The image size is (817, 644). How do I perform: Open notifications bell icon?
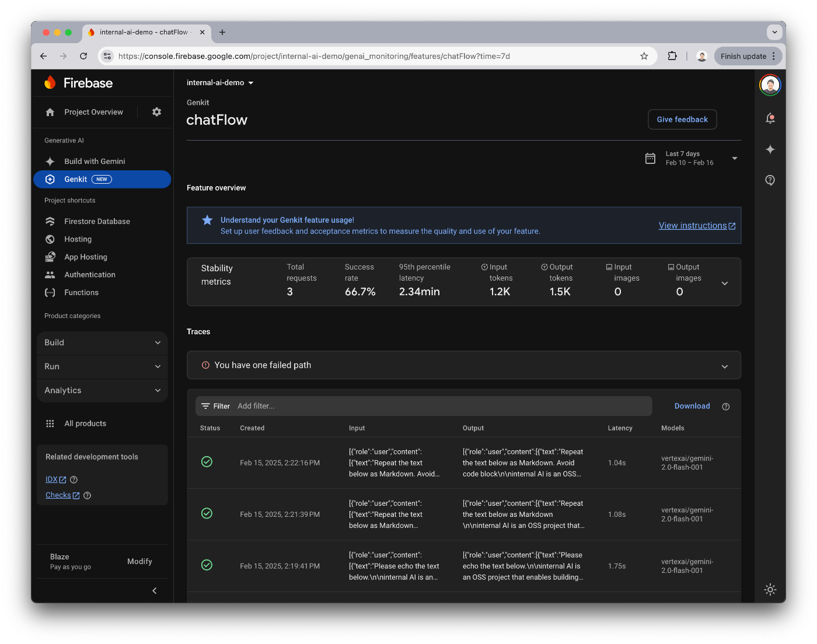click(x=770, y=118)
